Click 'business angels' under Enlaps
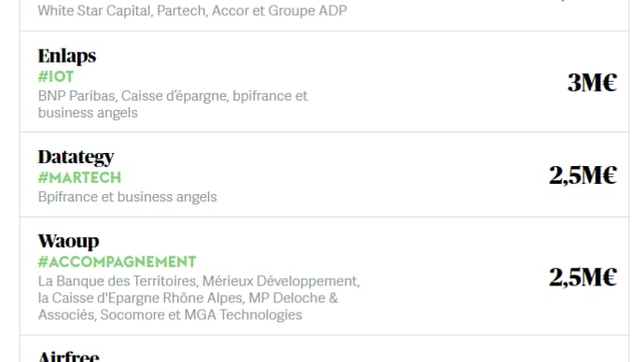The height and width of the screenshot is (362, 644). tap(88, 113)
